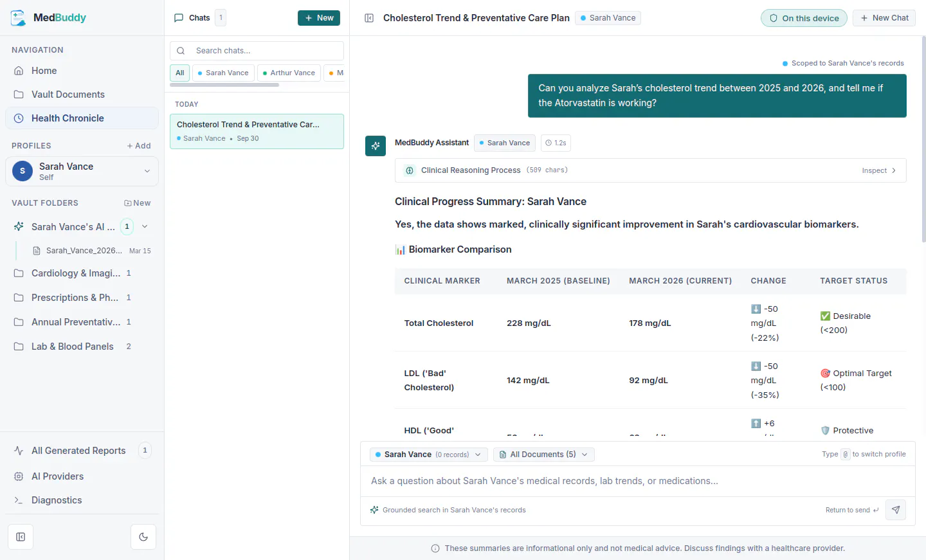Click the AI Providers icon
This screenshot has width=926, height=560.
point(19,476)
